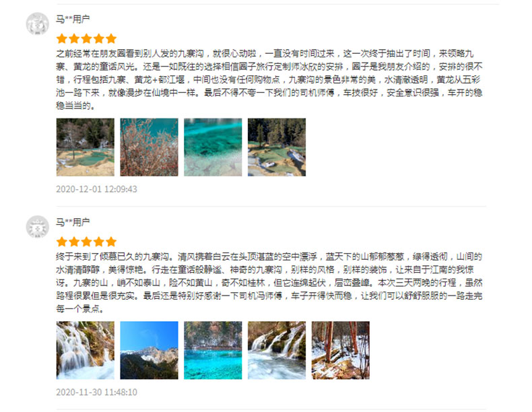Screen dimensions: 532x412
Task: Click second review's five-star rating
Action: (x=86, y=242)
